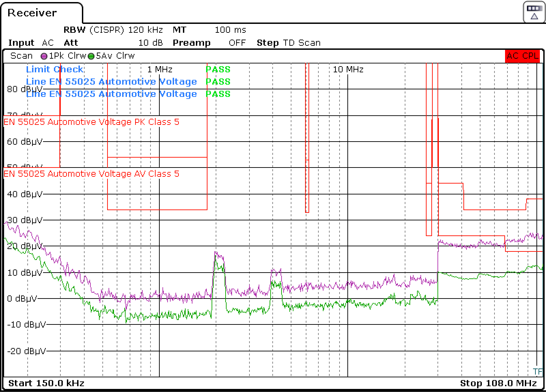This screenshot has height=392, width=546.
Task: Click the TF indicator at bottom right
Action: coord(538,371)
